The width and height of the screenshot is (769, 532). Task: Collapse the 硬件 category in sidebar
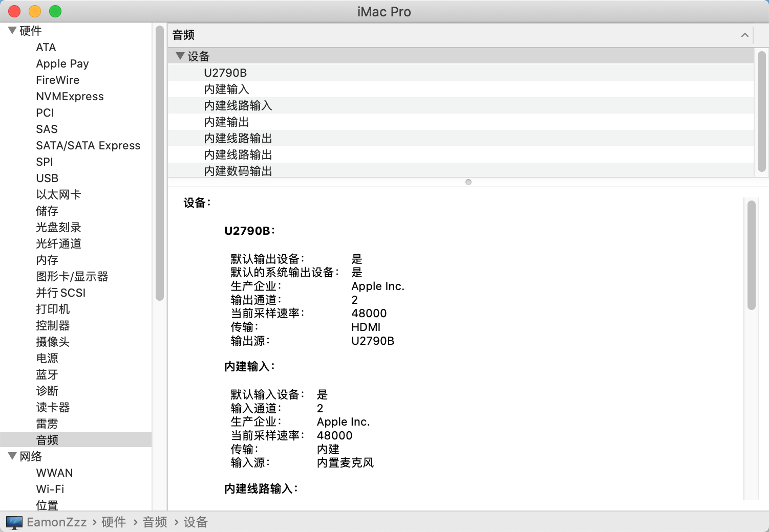12,31
